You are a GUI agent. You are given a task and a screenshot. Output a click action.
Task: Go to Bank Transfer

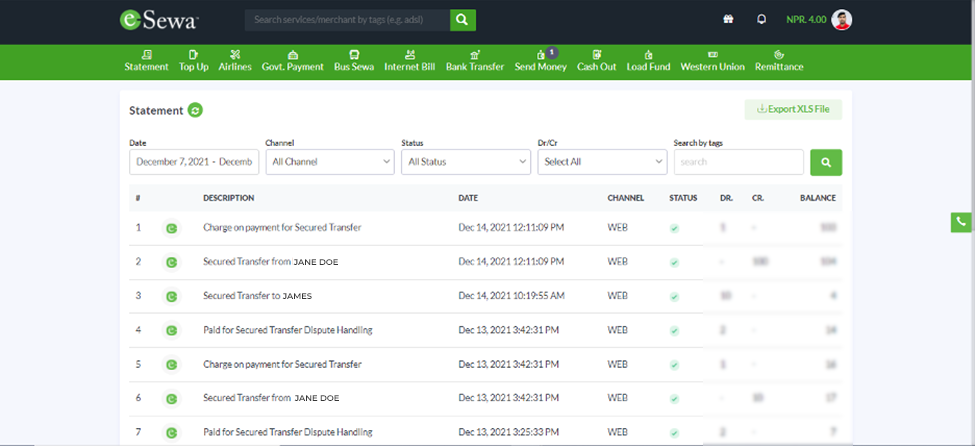(474, 60)
